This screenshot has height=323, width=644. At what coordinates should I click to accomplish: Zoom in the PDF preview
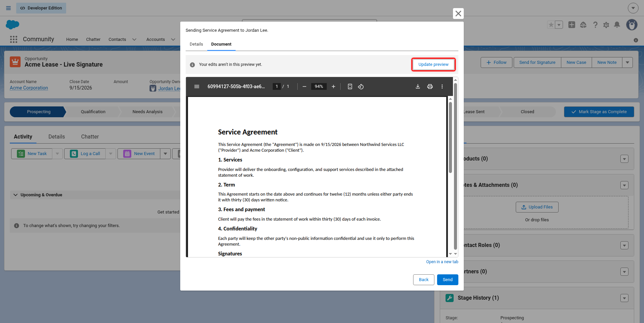point(333,86)
